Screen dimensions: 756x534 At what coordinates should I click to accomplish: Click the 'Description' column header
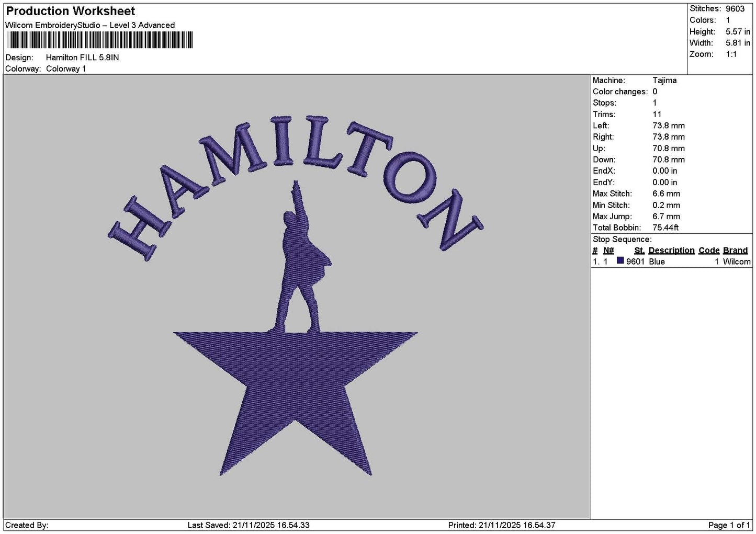click(x=671, y=251)
